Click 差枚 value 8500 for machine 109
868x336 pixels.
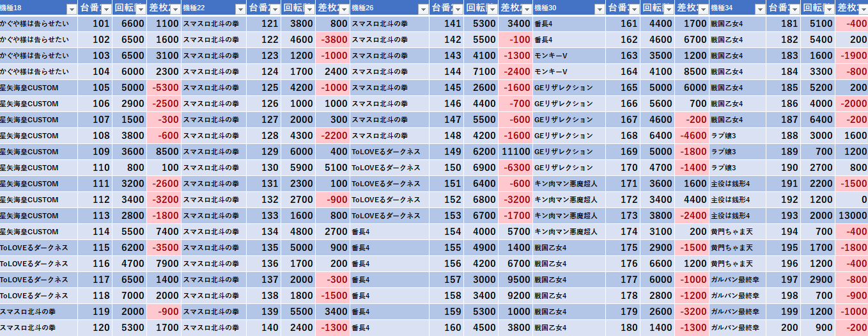164,152
